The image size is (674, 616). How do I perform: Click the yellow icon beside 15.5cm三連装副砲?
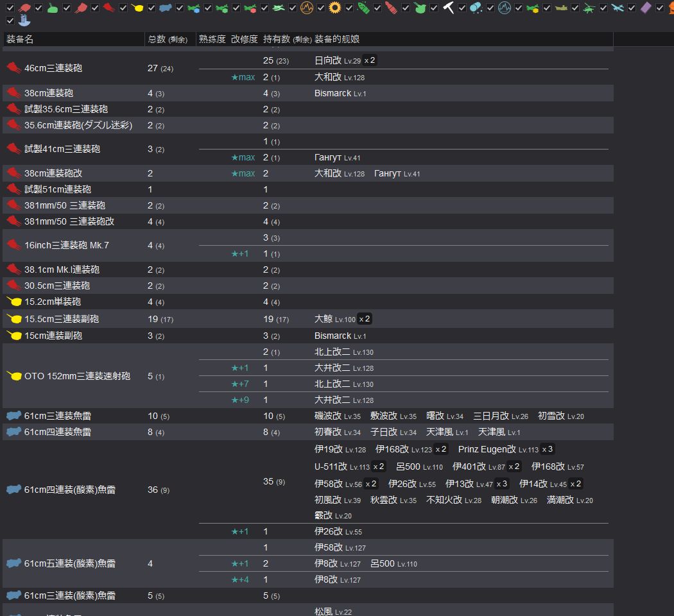14,319
